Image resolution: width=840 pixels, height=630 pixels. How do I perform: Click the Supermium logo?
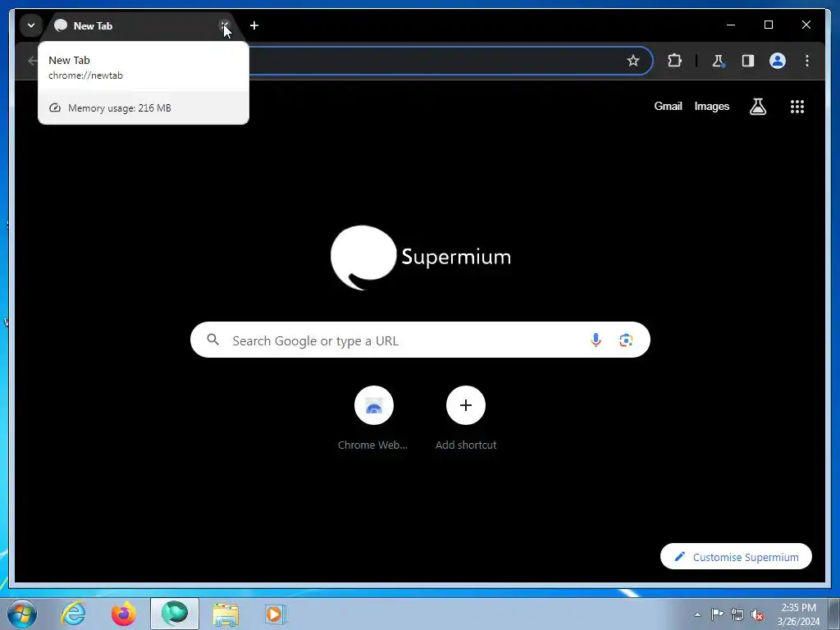[x=421, y=258]
